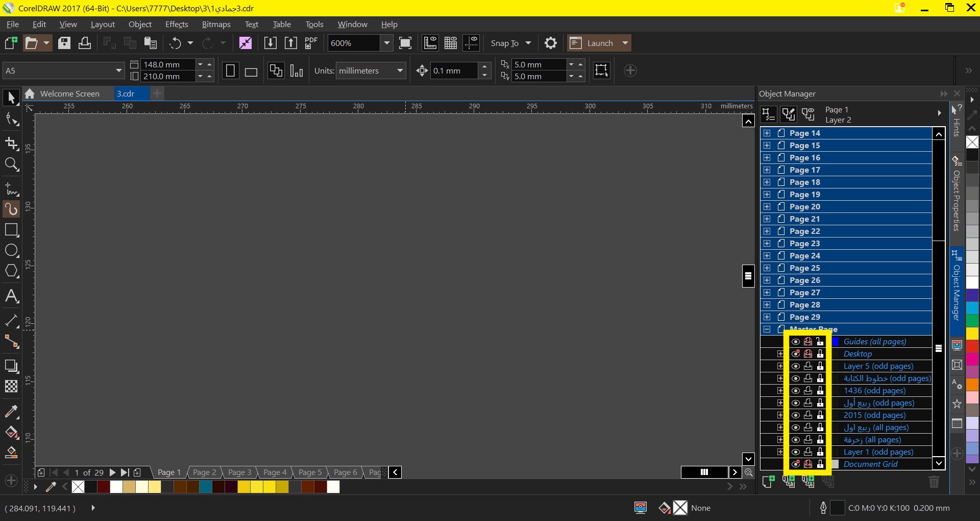The height and width of the screenshot is (521, 980).
Task: Select the Artistic Media tool
Action: 11,209
